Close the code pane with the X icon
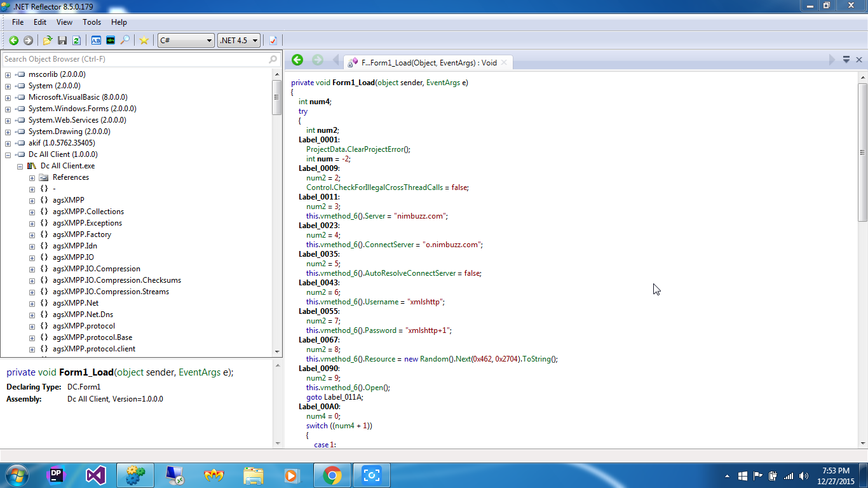 (x=859, y=60)
